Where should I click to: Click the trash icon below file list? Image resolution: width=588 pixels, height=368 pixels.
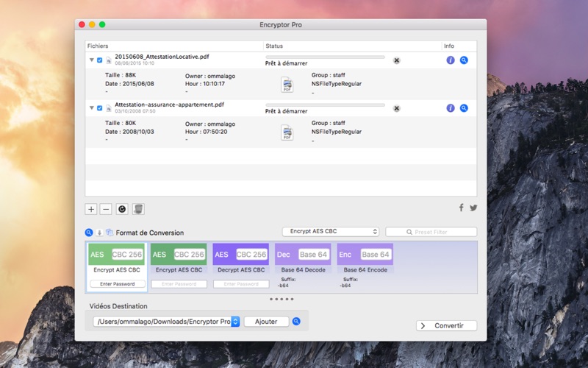tap(138, 209)
